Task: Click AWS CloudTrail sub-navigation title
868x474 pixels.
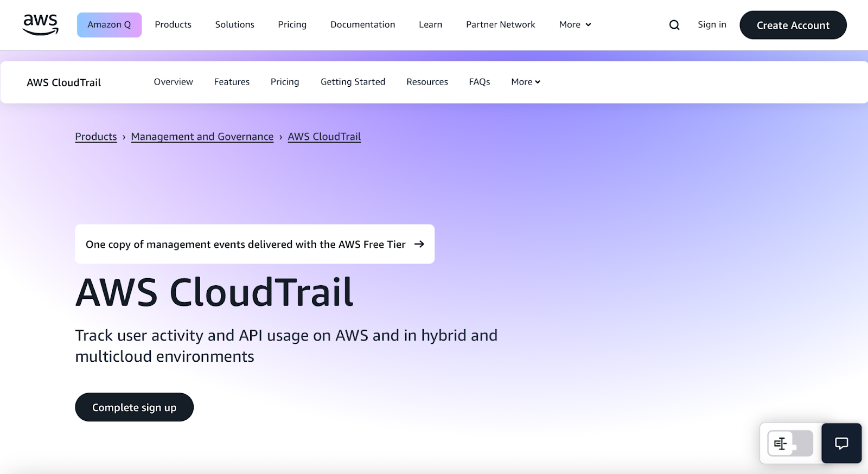Action: (x=64, y=82)
